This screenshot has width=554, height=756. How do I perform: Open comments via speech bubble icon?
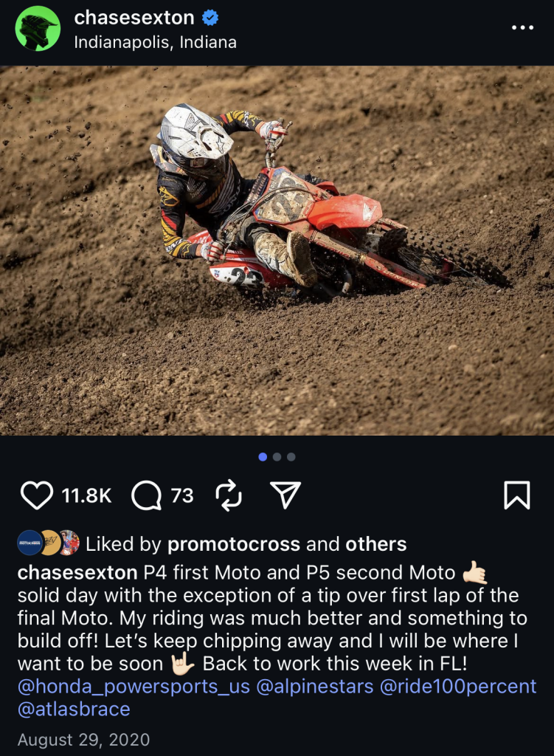pyautogui.click(x=146, y=495)
